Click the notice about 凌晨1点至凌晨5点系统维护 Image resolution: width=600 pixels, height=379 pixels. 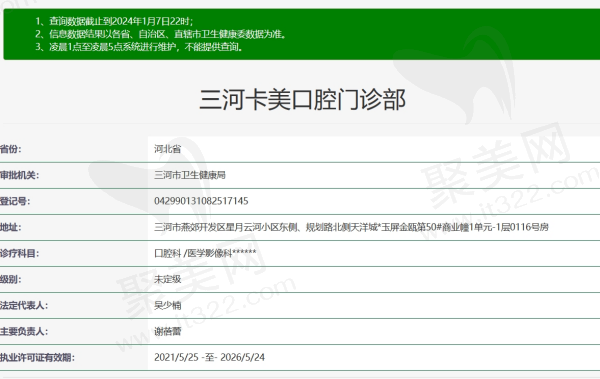click(x=139, y=47)
